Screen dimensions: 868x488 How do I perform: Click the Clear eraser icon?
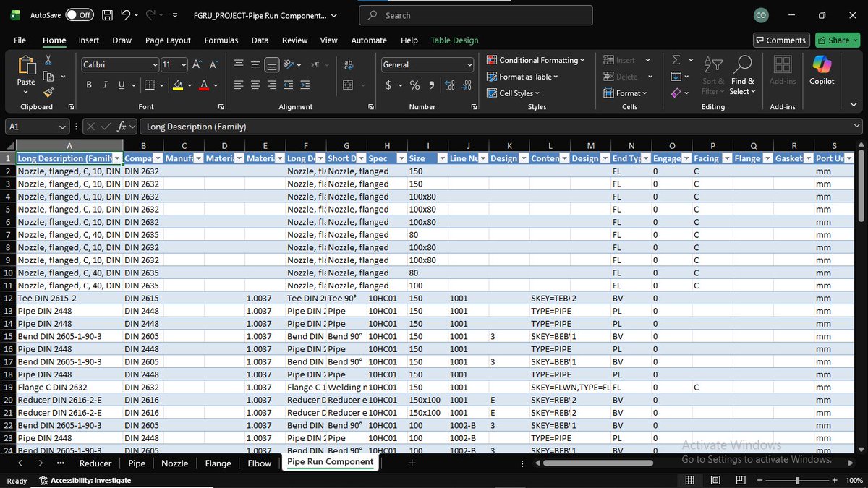(676, 93)
